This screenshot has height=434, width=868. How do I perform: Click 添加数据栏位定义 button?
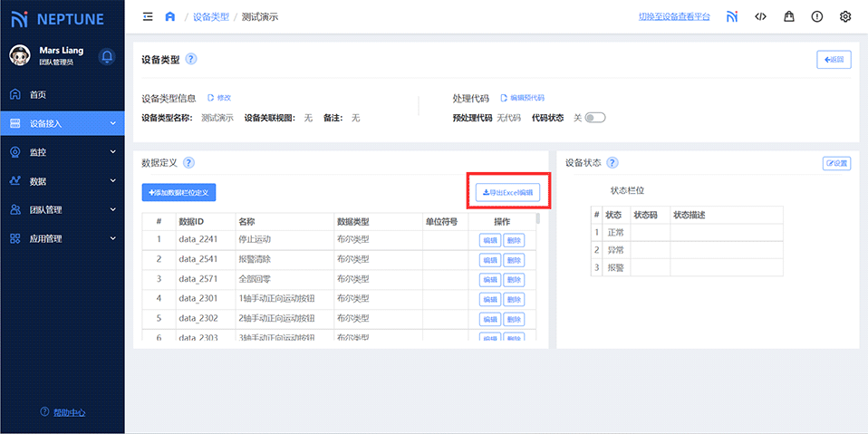178,192
